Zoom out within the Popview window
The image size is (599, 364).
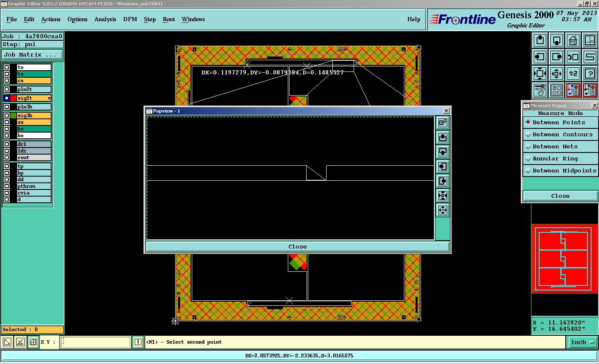click(443, 210)
